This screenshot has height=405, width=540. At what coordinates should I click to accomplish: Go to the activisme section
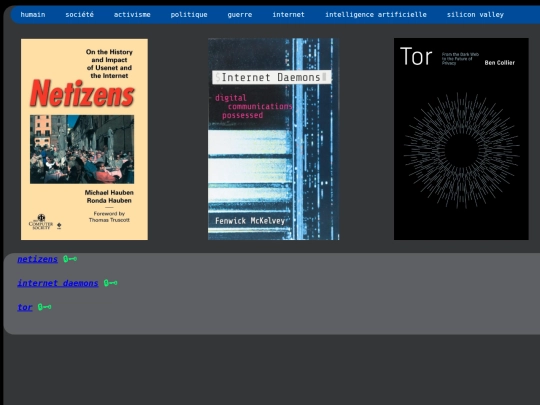point(132,15)
